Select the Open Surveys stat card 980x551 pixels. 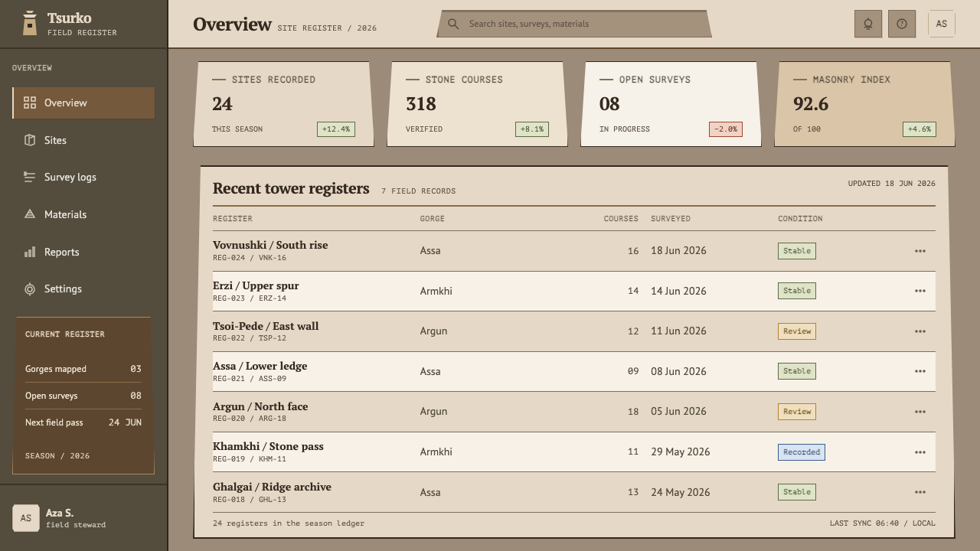coord(671,104)
